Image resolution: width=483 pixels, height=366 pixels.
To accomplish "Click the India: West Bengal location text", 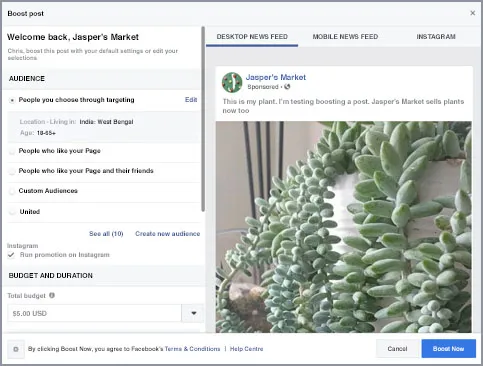I will [106, 122].
